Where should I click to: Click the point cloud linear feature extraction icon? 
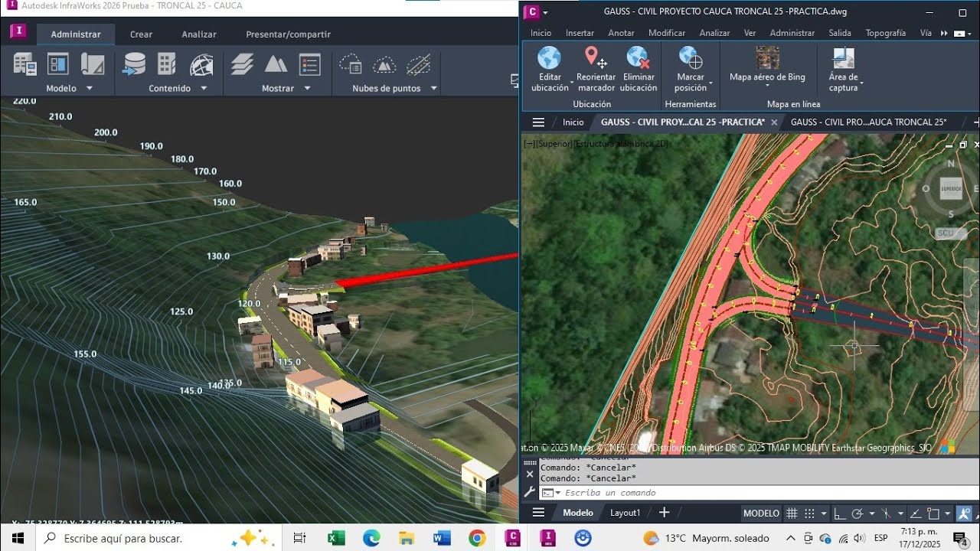tap(418, 64)
